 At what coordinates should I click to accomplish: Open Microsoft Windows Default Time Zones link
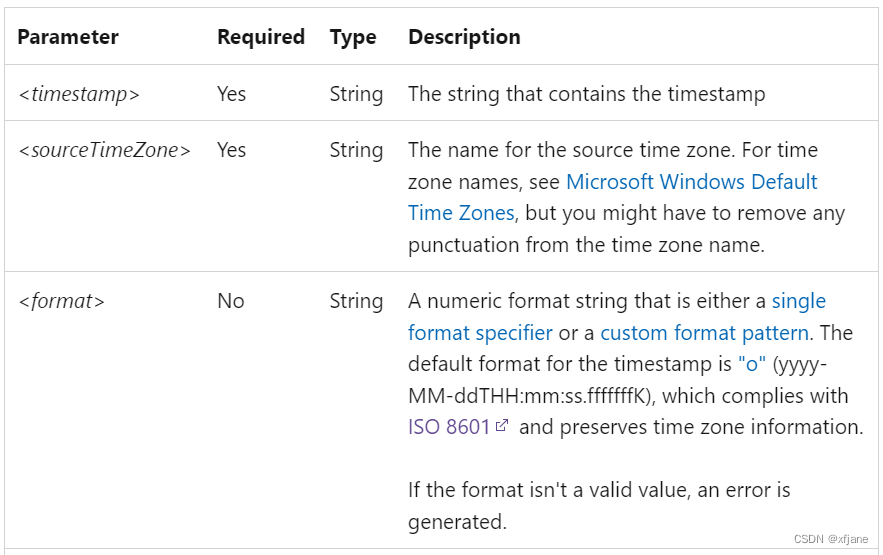coord(691,182)
